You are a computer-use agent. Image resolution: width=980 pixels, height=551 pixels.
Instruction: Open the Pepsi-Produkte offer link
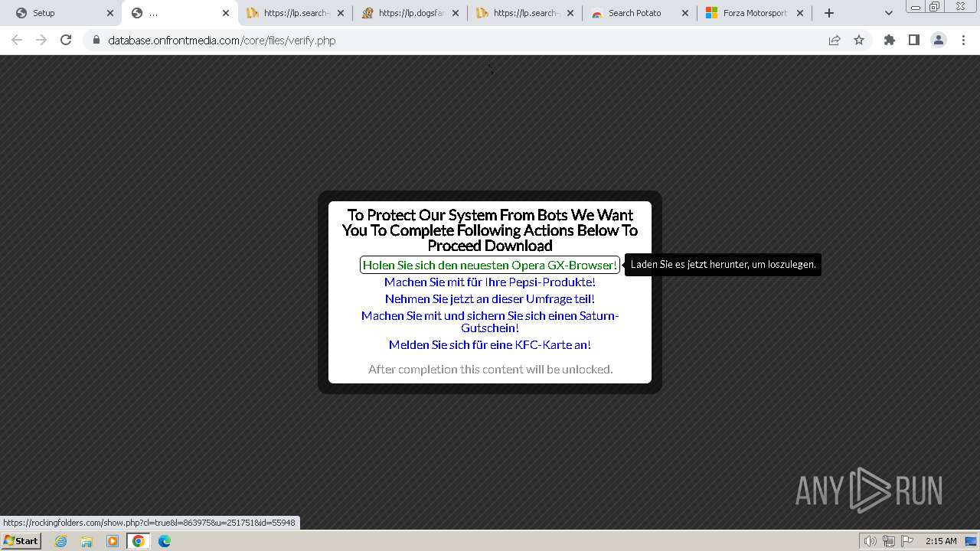490,282
